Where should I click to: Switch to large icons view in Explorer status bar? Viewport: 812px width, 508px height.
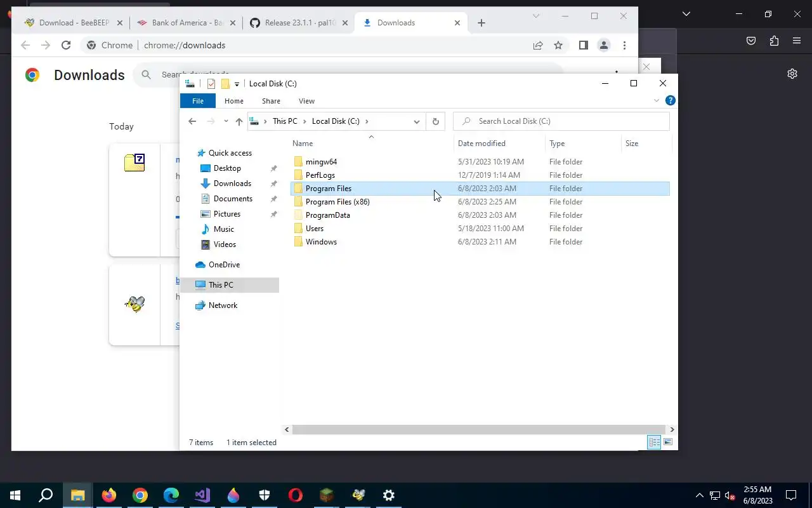(x=667, y=443)
